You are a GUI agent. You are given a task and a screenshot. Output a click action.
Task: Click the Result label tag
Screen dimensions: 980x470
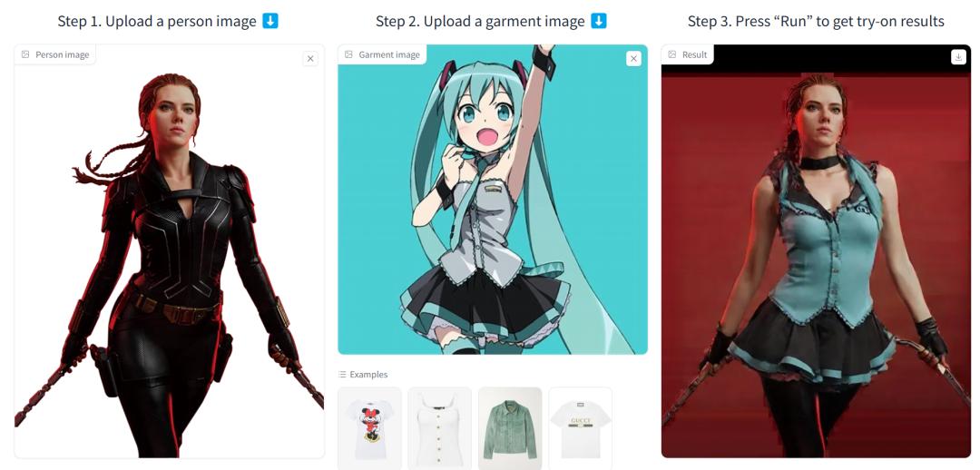[688, 54]
